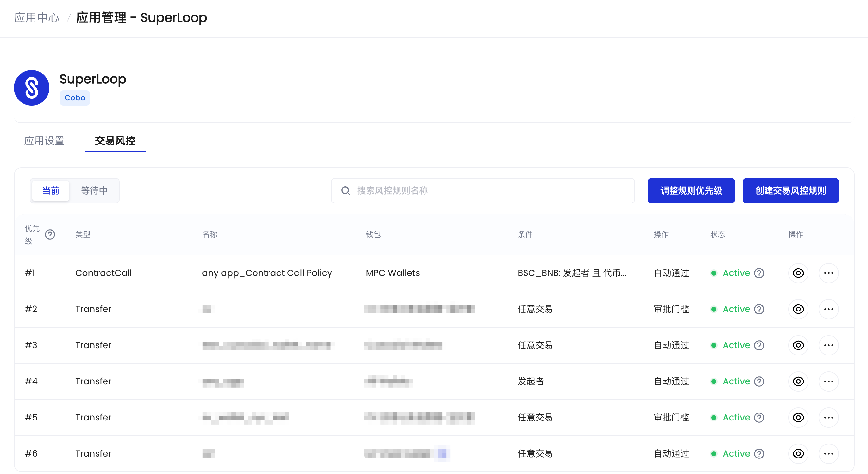Viewport: 868px width, 474px height.
Task: Click the priority column help icon
Action: point(50,234)
